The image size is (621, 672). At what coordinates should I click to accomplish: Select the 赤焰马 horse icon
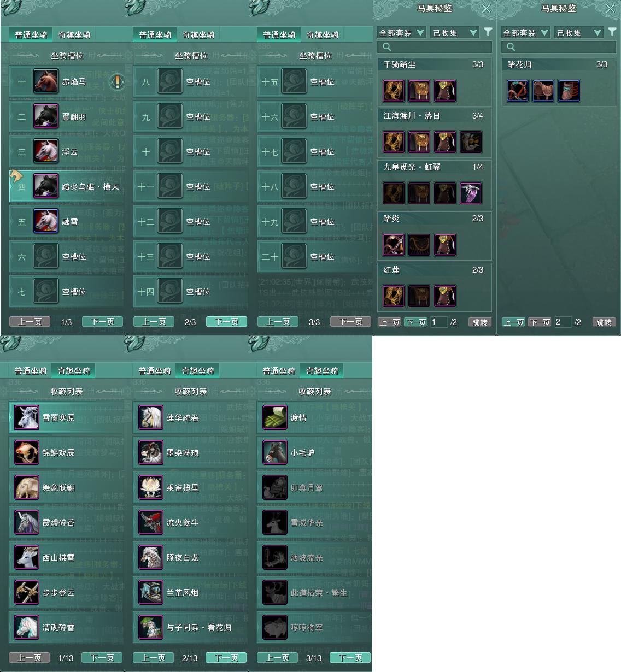(46, 81)
